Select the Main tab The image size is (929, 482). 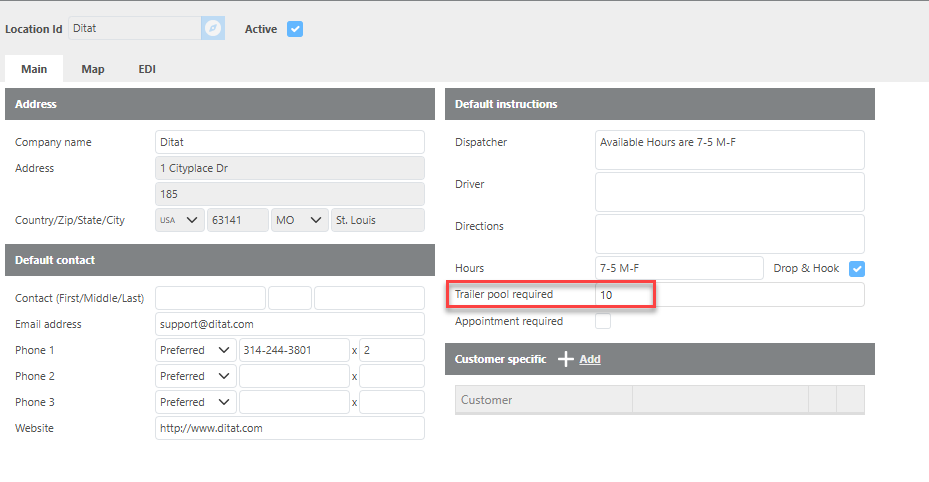click(34, 69)
